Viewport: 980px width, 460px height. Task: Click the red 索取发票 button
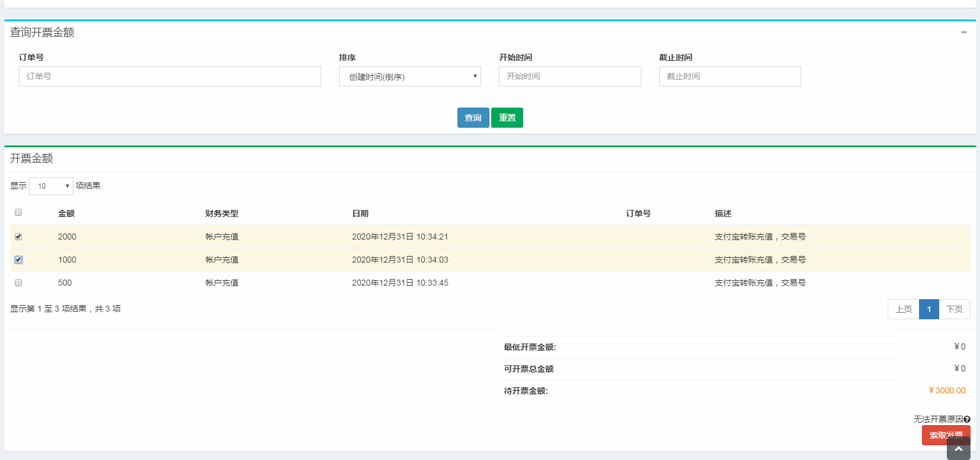946,435
